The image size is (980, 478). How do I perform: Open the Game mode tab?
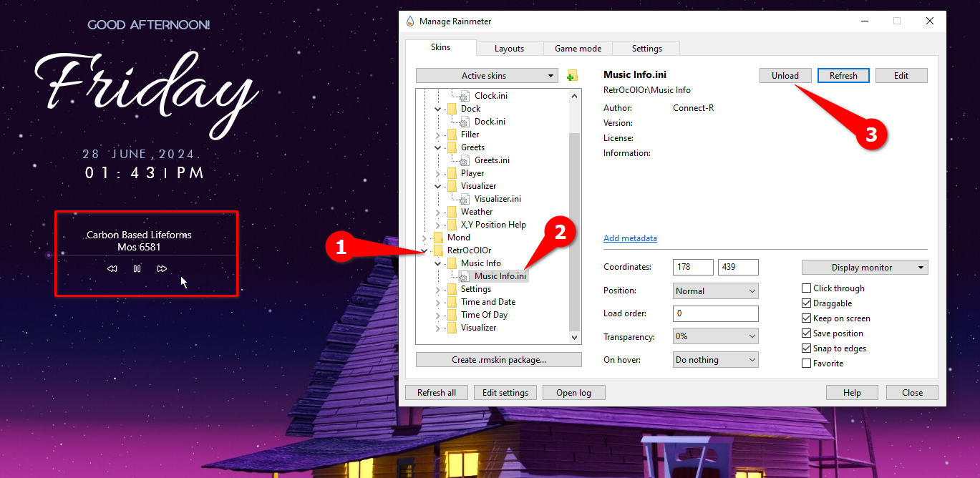click(578, 49)
